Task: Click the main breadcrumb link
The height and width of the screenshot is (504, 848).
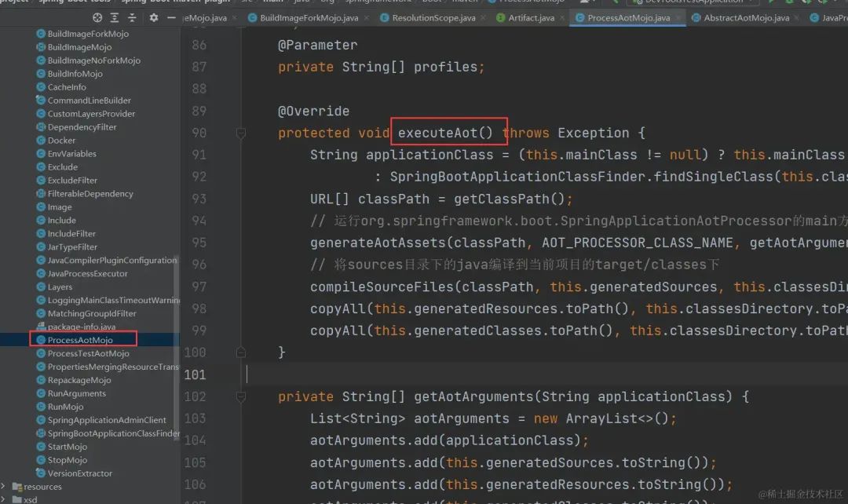Action: (273, 2)
